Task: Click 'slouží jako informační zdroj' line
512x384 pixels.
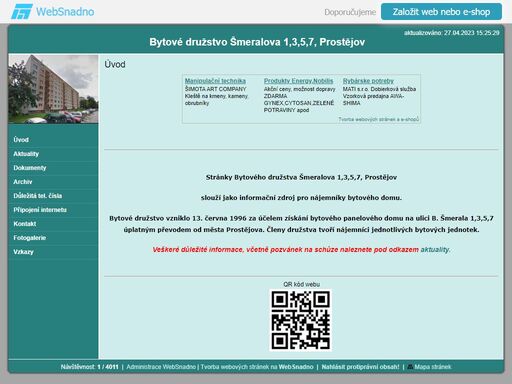Action: [x=301, y=198]
